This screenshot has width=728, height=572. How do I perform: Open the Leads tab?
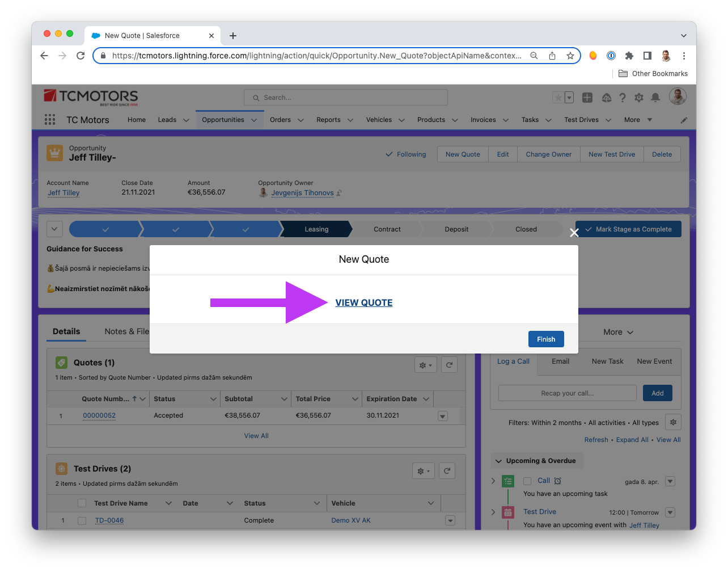(167, 120)
